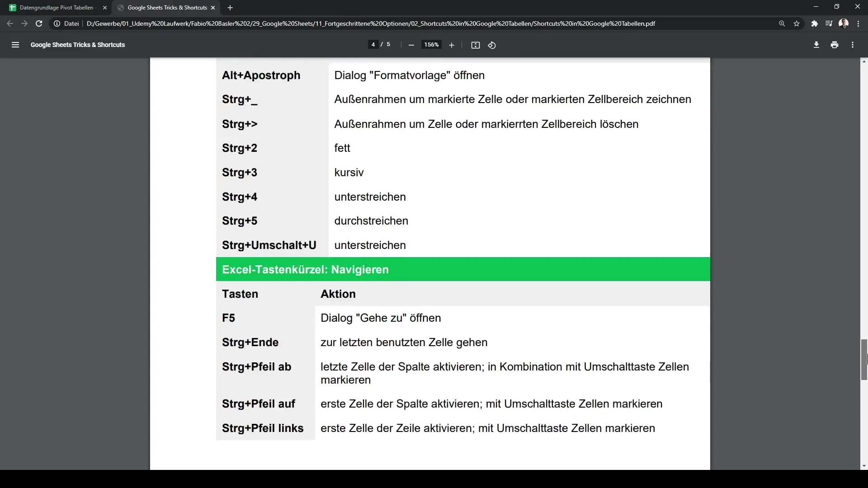
Task: Close the Google Sheets Tricks & Shortcuts tab
Action: (x=213, y=8)
